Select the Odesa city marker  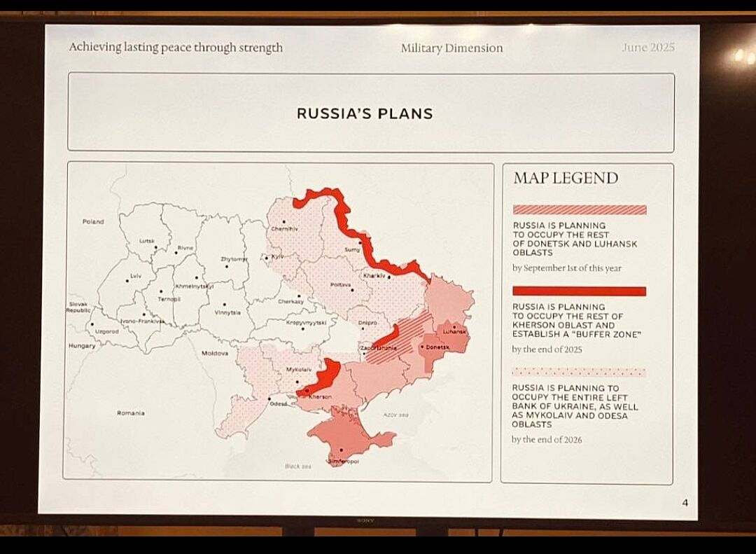click(x=269, y=399)
